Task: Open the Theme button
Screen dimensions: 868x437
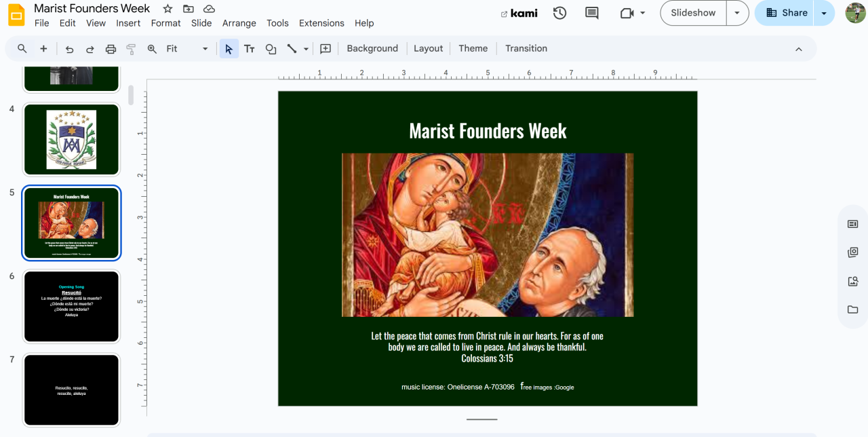Action: (473, 48)
